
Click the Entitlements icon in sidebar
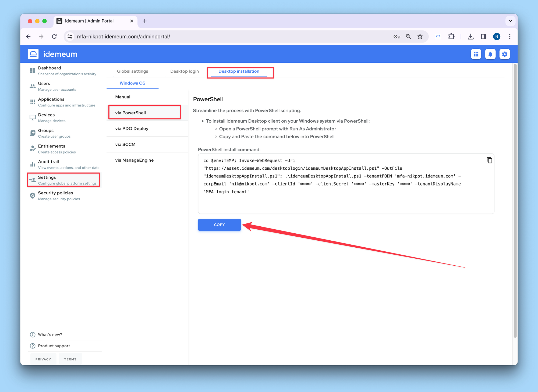point(33,148)
